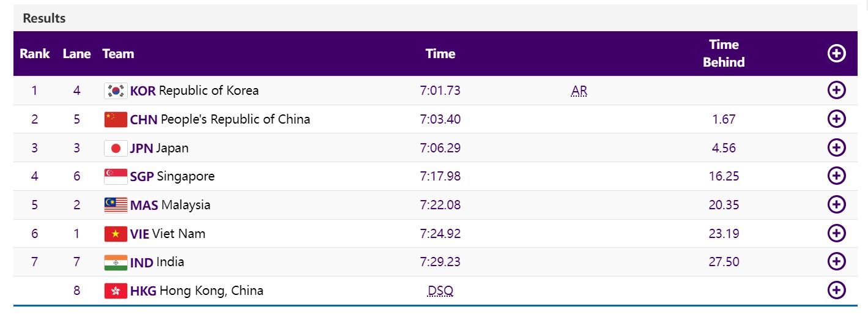Image resolution: width=868 pixels, height=331 pixels.
Task: Expand Hong Kong, China result details
Action: click(x=836, y=290)
